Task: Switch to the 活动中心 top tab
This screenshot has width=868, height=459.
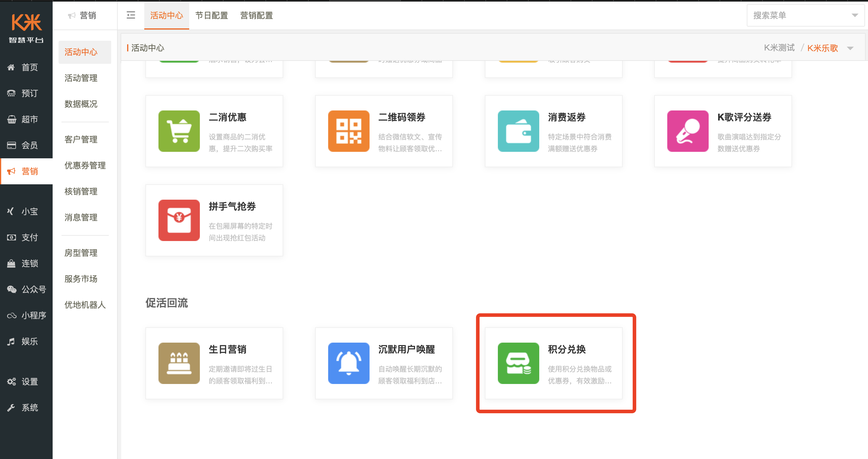Action: 166,15
